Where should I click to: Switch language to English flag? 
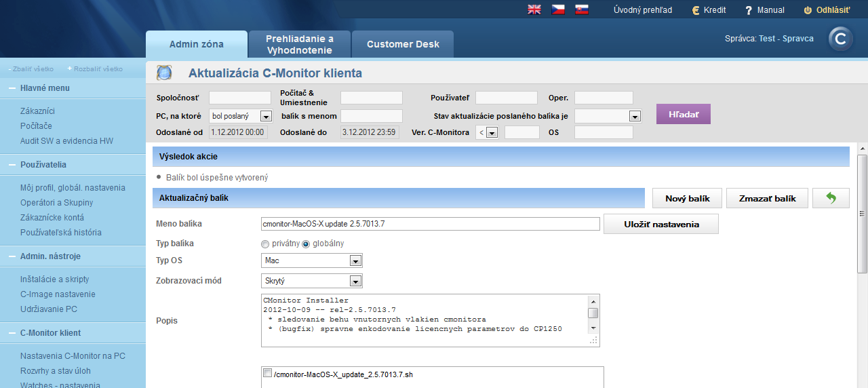(x=534, y=9)
